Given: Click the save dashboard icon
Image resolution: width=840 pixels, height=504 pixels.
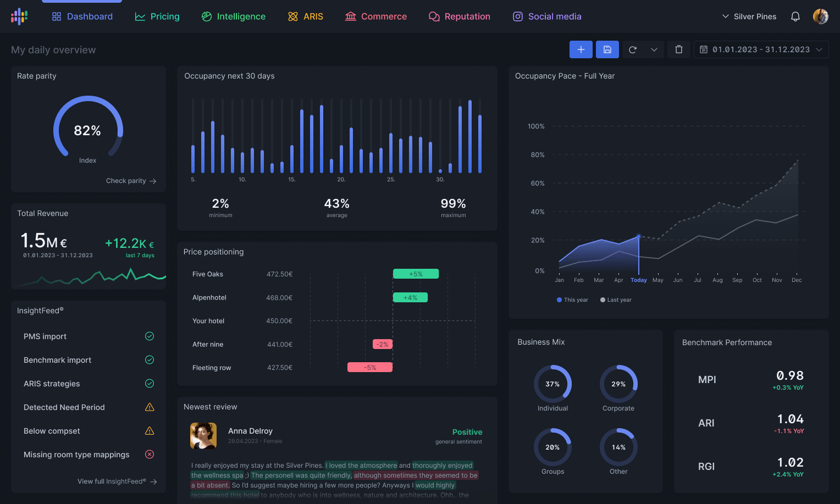Looking at the screenshot, I should pyautogui.click(x=607, y=49).
